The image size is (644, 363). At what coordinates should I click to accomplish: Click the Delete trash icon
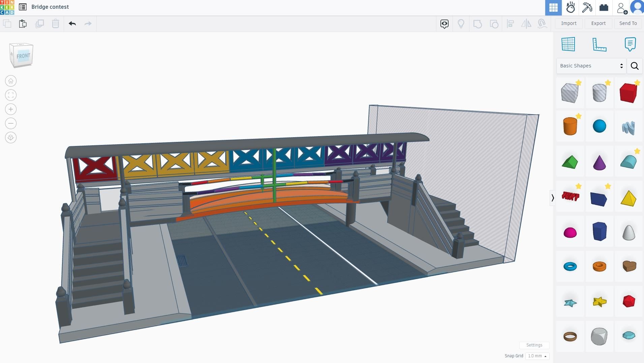55,24
